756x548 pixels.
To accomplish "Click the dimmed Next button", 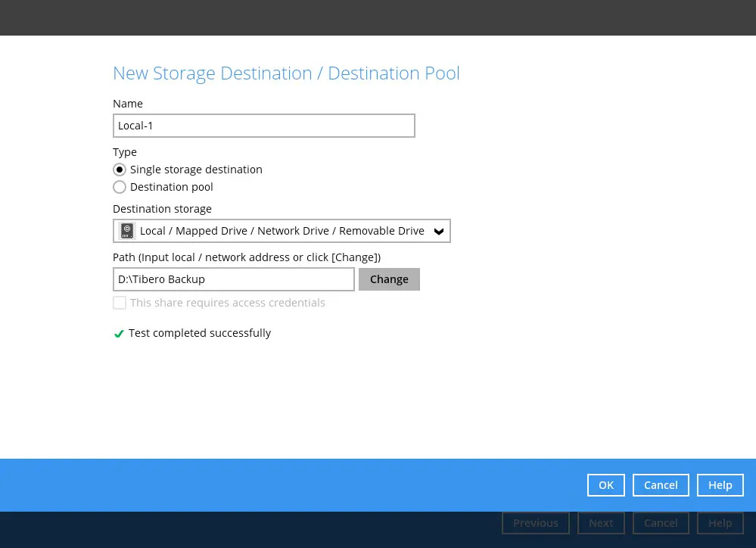I will pyautogui.click(x=601, y=523).
